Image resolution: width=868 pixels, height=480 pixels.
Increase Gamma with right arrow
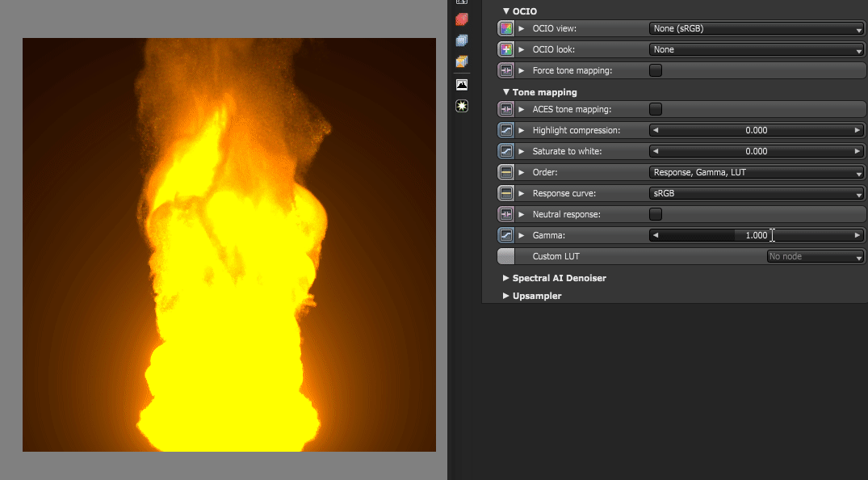[858, 235]
